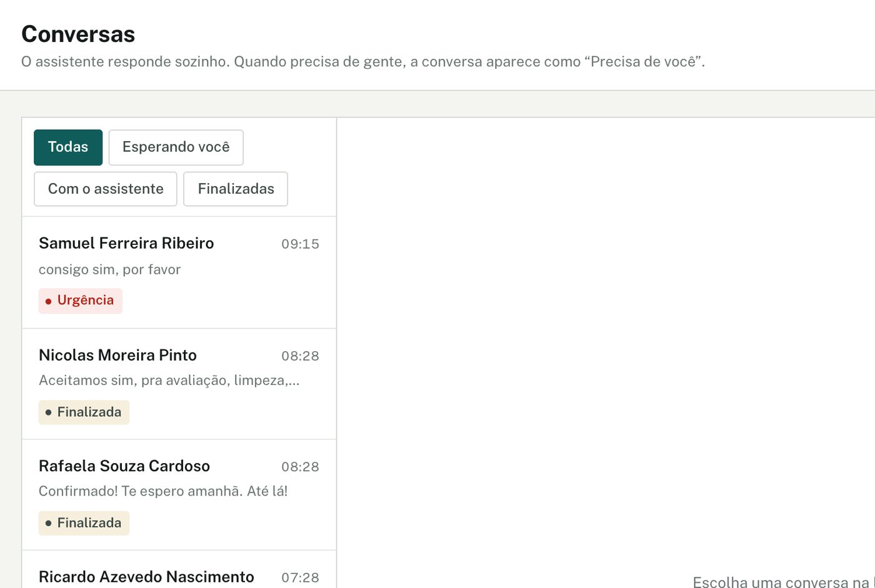Open Samuel Ferreira Ribeiro conversation
The image size is (875, 588).
point(179,272)
